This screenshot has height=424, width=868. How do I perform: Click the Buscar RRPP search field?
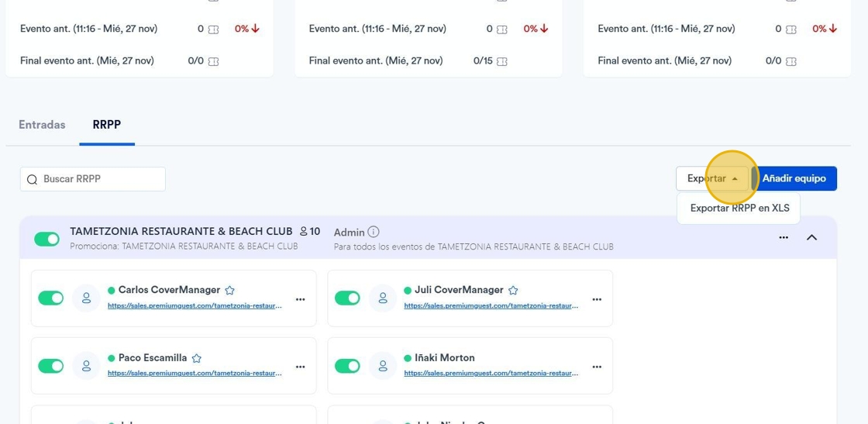coord(93,179)
